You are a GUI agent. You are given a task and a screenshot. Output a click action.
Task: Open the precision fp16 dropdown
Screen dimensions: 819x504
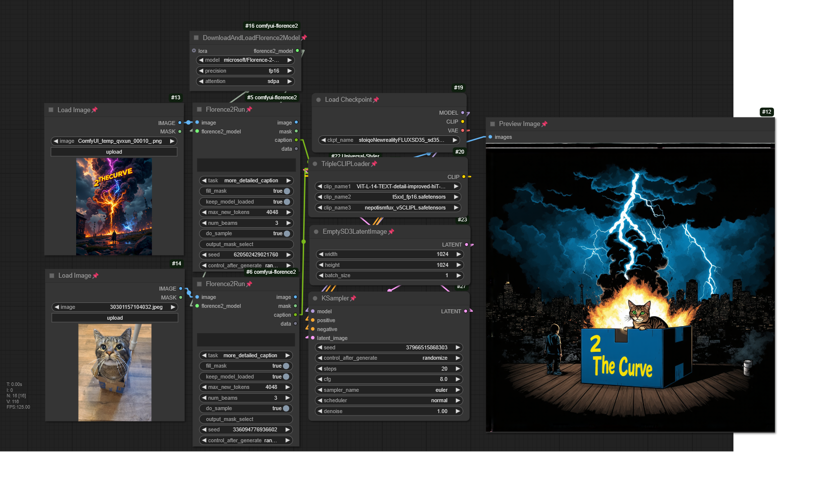[245, 71]
